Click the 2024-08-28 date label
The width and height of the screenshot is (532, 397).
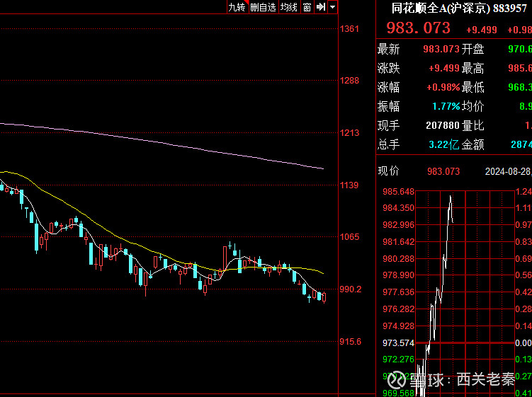pos(508,171)
